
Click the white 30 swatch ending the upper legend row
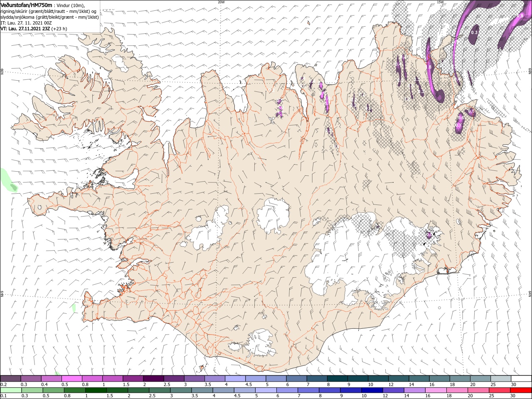point(521,379)
